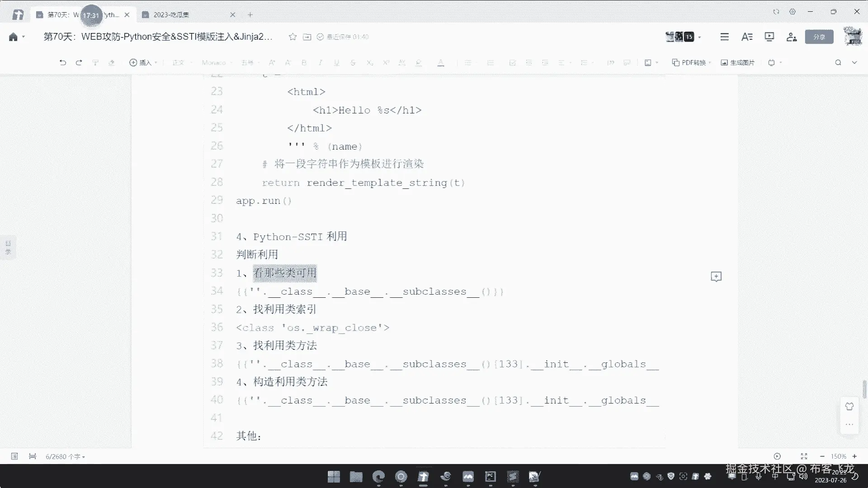
Task: Start presentation mode icon
Action: [x=769, y=37]
